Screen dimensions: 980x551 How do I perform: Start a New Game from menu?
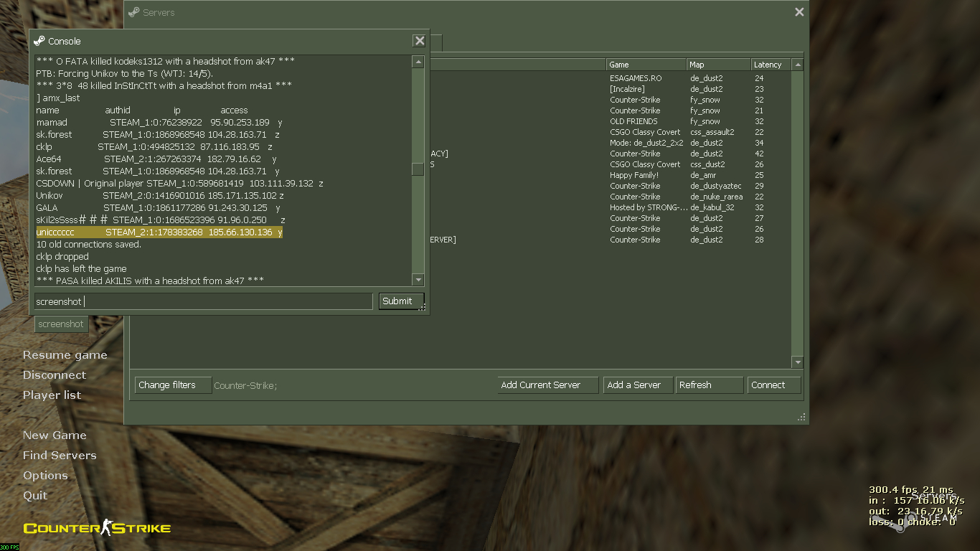(55, 435)
